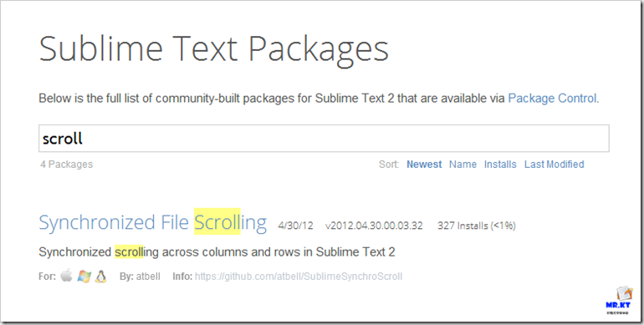Click the author name atbell
The image size is (644, 325).
pyautogui.click(x=148, y=277)
